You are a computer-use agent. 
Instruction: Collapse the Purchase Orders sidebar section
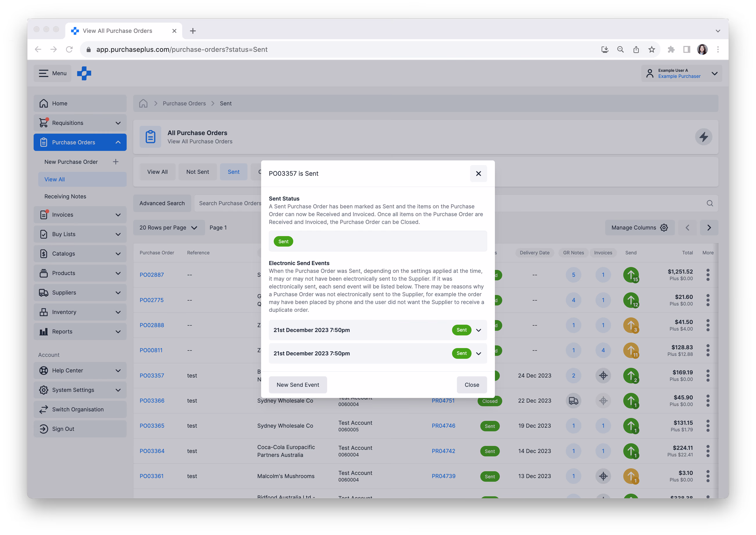click(x=80, y=142)
